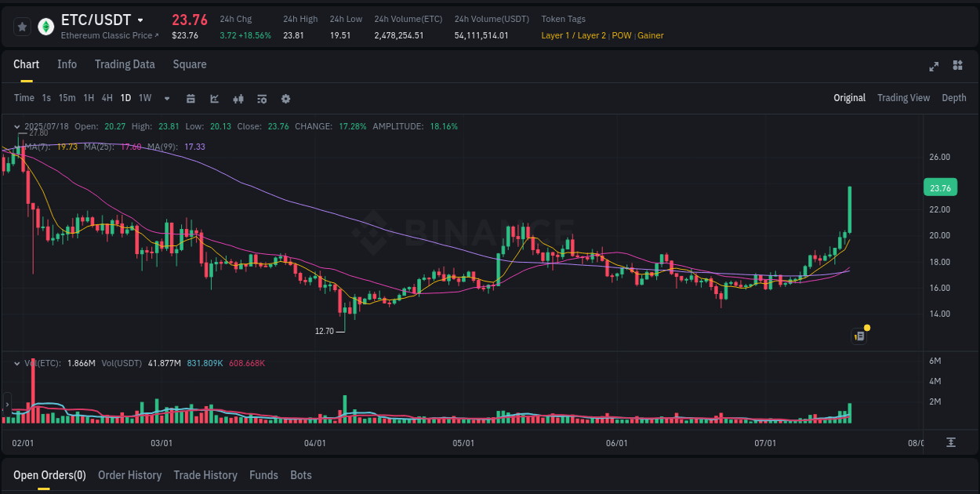The image size is (980, 494).
Task: Switch to the Trading Data tab
Action: 125,64
